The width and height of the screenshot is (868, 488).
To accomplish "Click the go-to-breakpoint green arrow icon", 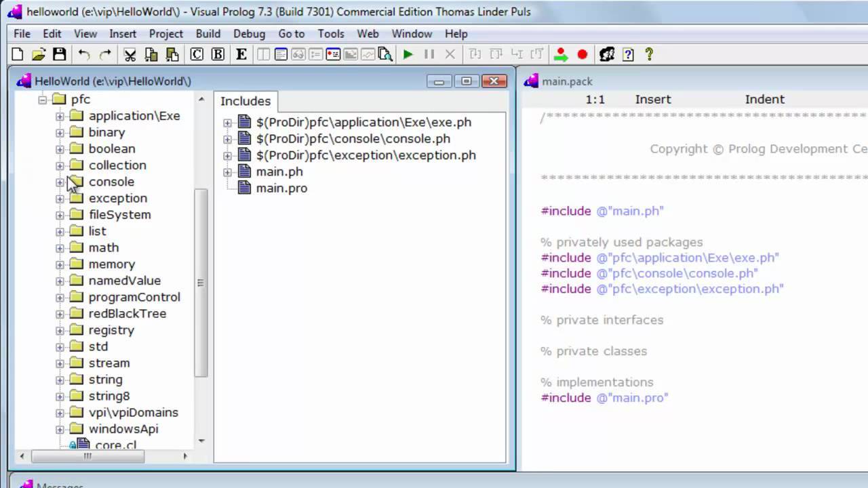I will (x=561, y=55).
